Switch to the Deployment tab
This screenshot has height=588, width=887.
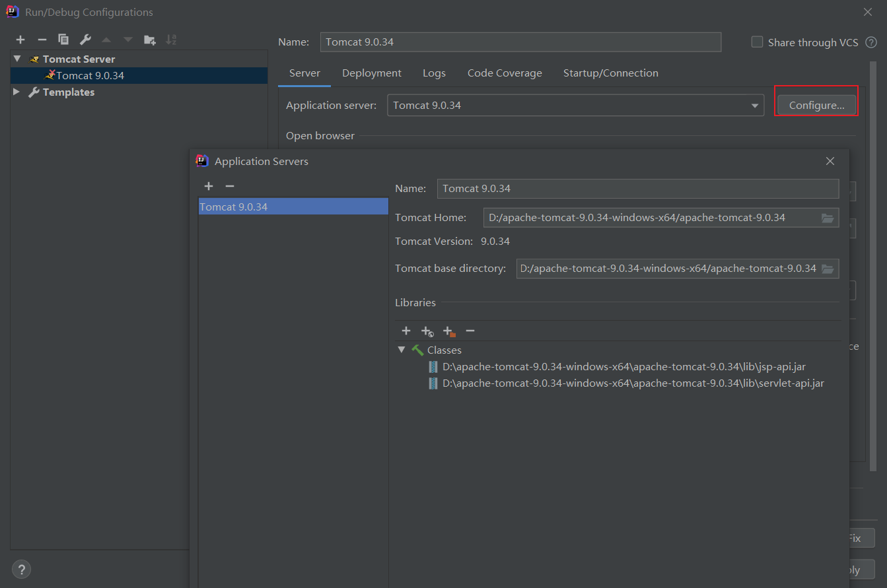(372, 73)
